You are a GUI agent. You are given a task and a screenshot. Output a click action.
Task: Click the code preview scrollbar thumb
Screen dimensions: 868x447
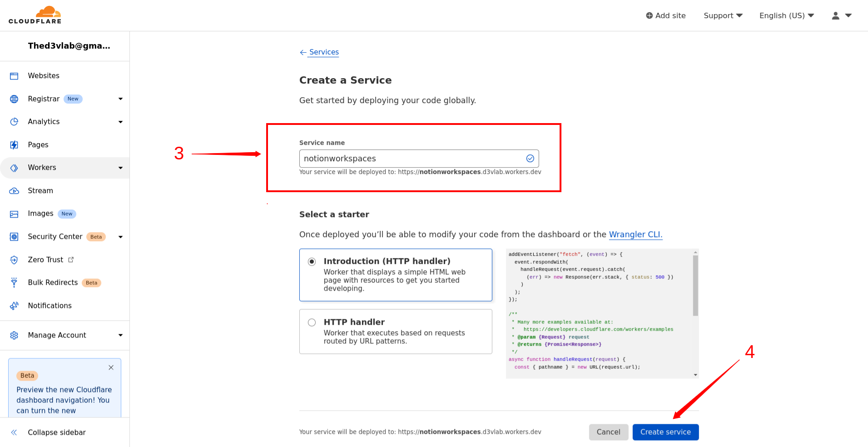[x=695, y=285]
